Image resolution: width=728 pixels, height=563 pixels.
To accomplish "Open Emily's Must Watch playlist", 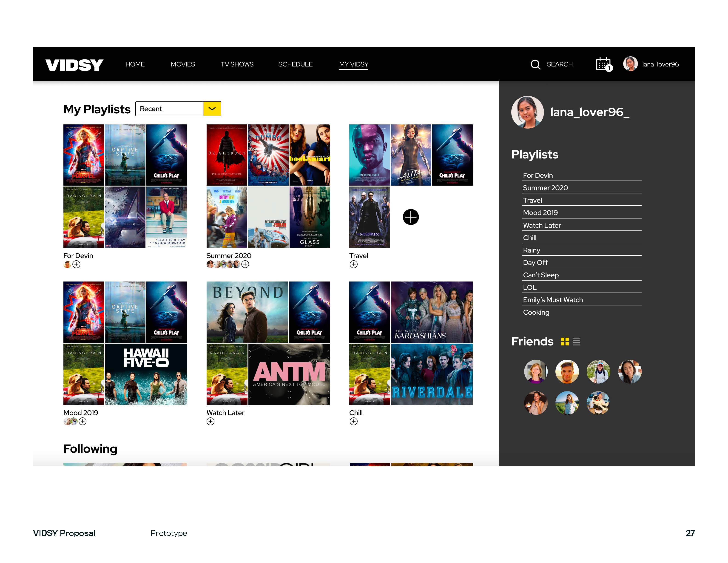I will coord(582,300).
